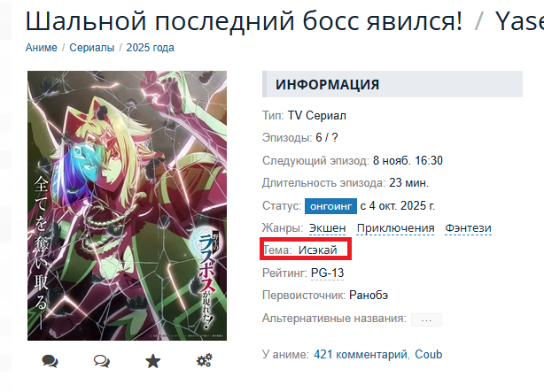This screenshot has height=392, width=544.
Task: Open the gears settings icon below poster
Action: coord(205,361)
